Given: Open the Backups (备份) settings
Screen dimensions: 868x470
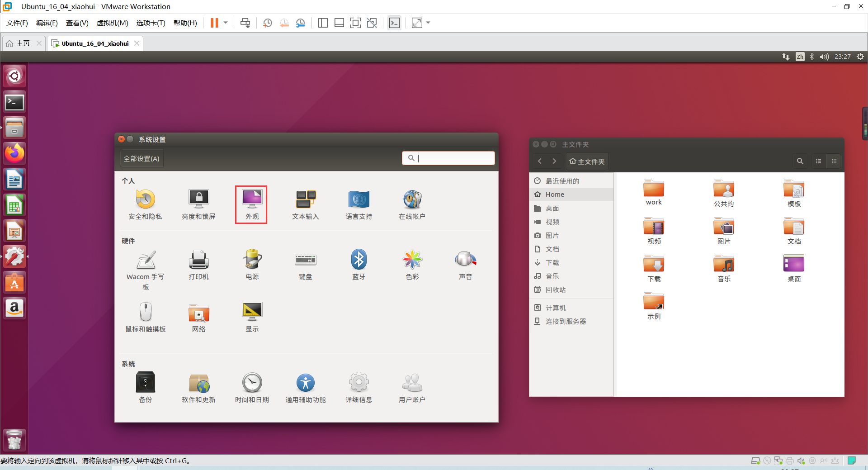Looking at the screenshot, I should point(146,388).
